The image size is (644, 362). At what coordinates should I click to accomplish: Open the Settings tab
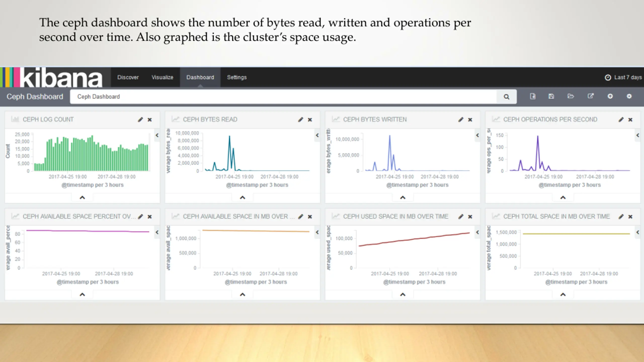pos(237,77)
